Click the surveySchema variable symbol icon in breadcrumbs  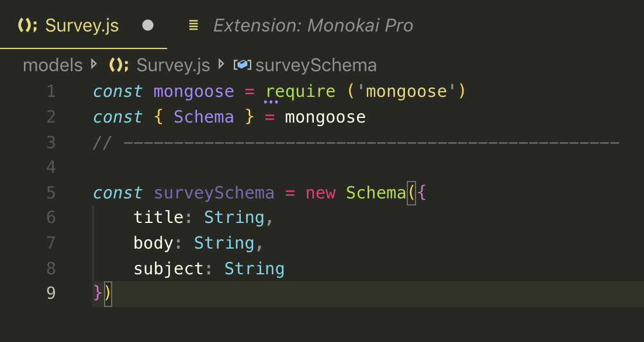[243, 65]
